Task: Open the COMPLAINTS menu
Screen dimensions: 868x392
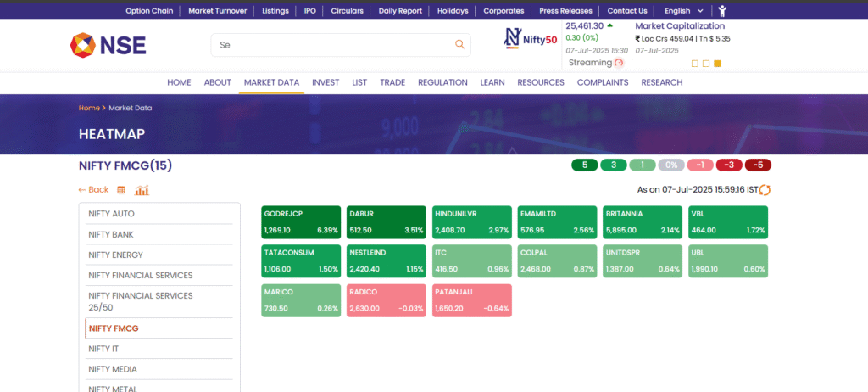Action: click(603, 82)
